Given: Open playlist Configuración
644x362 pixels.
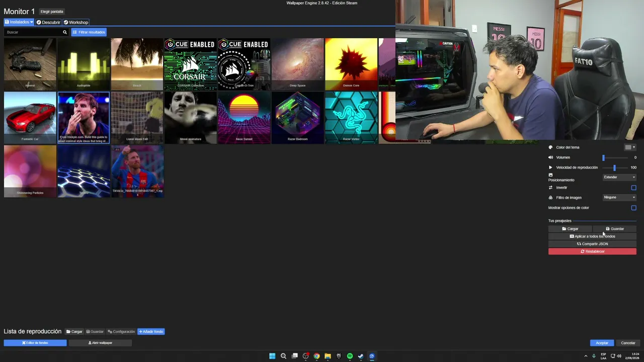Looking at the screenshot, I should [x=121, y=332].
